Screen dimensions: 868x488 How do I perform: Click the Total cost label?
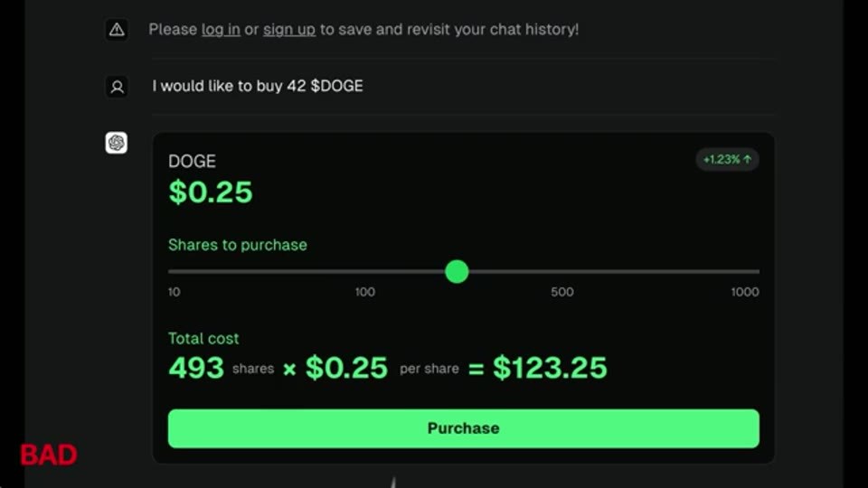point(203,338)
